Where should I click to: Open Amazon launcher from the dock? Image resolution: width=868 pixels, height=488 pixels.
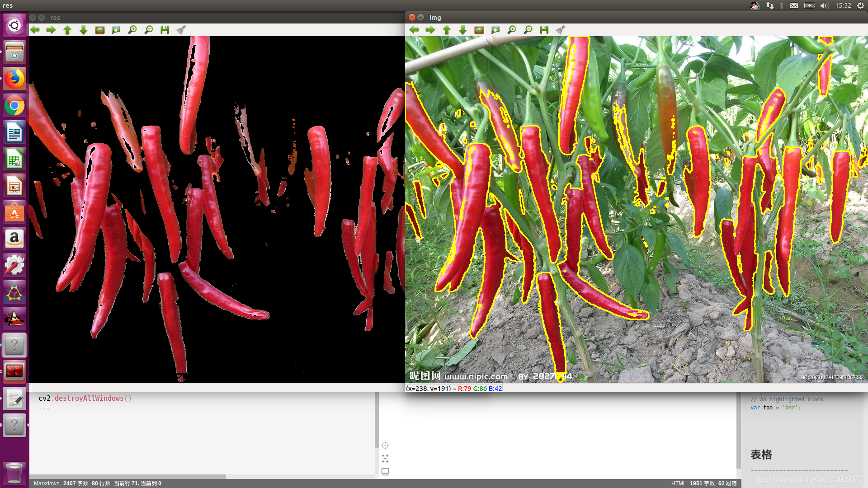click(14, 239)
